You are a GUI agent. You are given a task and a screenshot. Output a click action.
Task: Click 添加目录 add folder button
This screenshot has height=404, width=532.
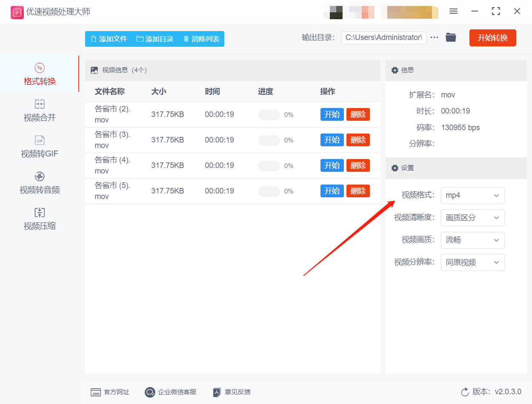click(x=155, y=39)
